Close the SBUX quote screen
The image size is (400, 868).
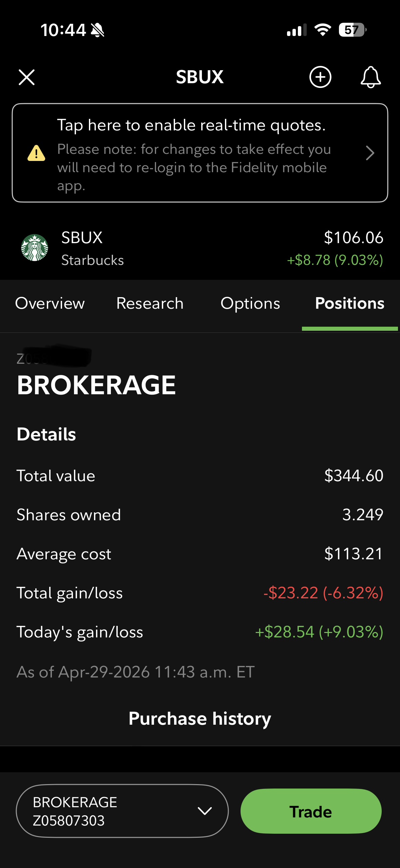point(26,77)
